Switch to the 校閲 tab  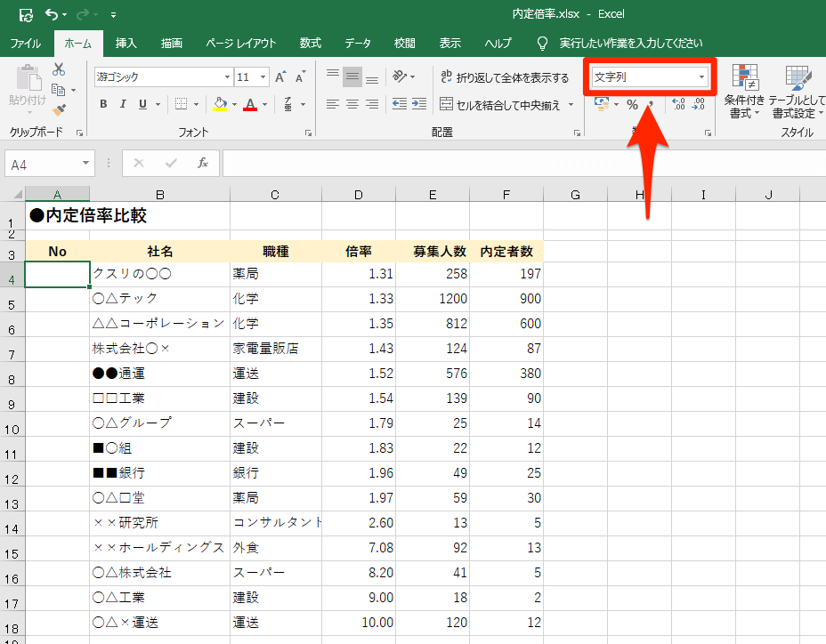405,44
